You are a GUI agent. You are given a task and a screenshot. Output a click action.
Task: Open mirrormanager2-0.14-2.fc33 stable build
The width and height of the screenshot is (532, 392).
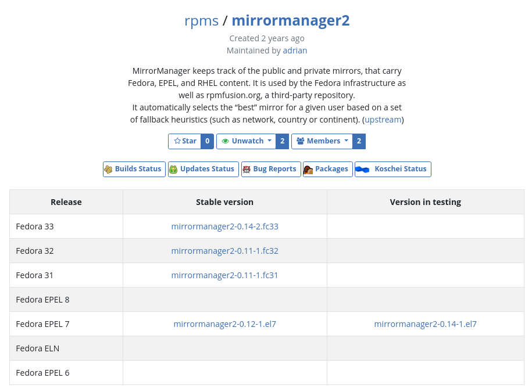click(x=225, y=226)
